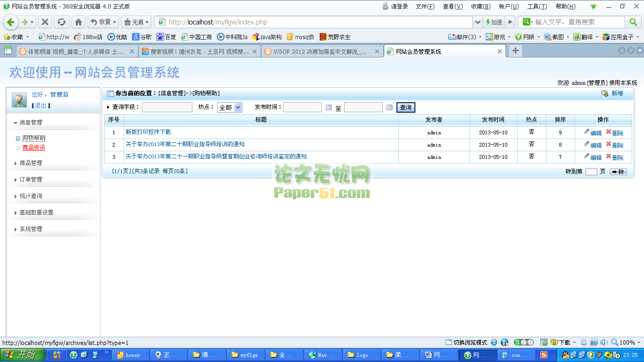Viewport: 644px width, 362px height.
Task: Select 购物帮助 in sidebar
Action: click(x=34, y=138)
